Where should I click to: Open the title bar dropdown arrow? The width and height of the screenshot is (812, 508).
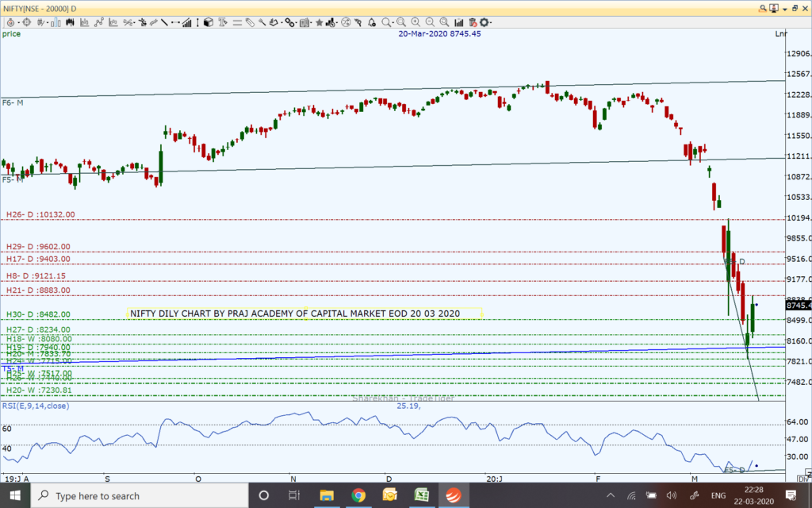click(785, 9)
